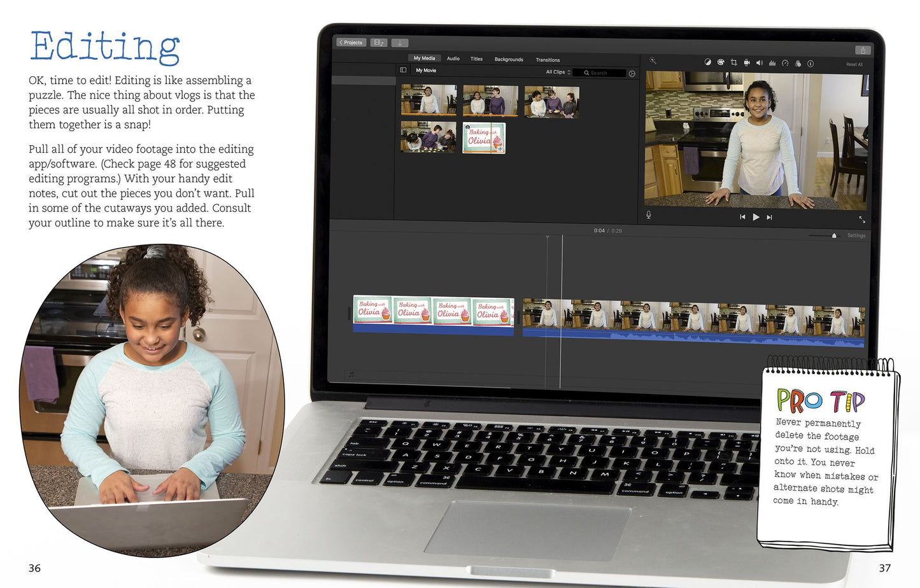Click the media browser filmstrip-and-music toolbar icon
This screenshot has height=588, width=920.
(379, 43)
